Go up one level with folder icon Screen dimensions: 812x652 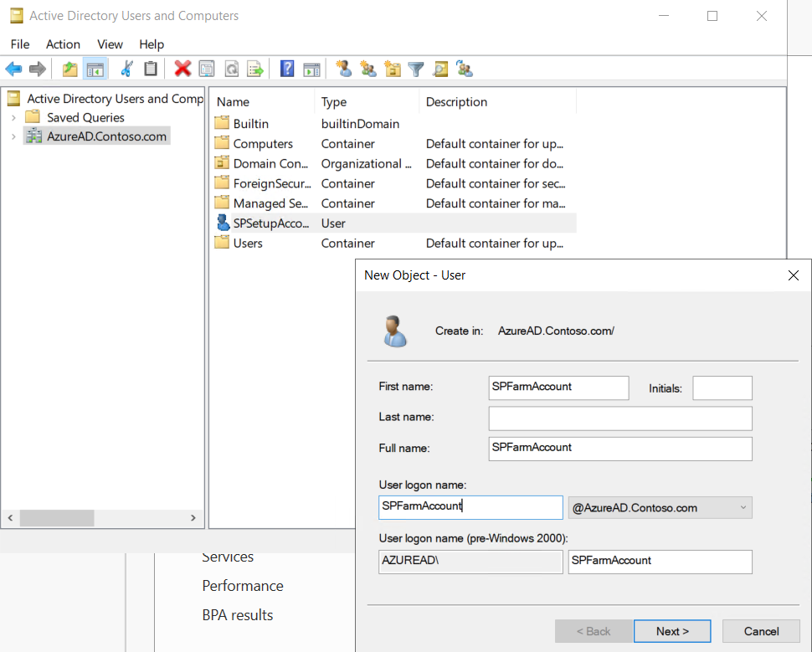pos(70,69)
